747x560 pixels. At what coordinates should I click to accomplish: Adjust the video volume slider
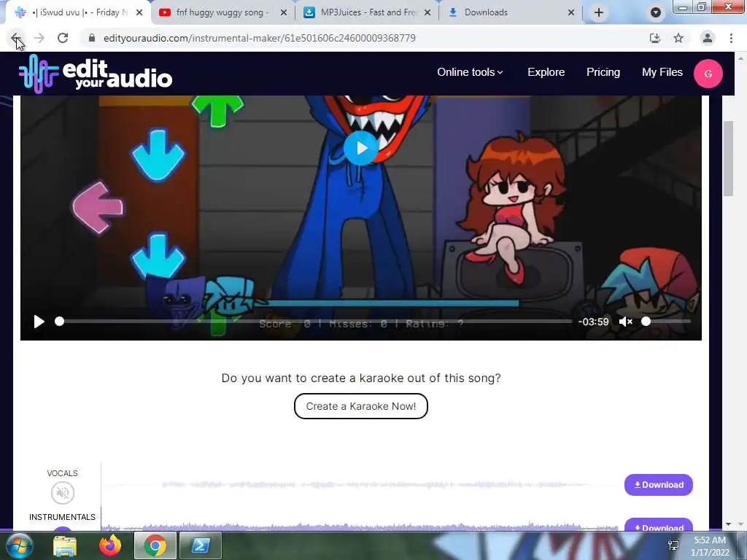pyautogui.click(x=666, y=322)
